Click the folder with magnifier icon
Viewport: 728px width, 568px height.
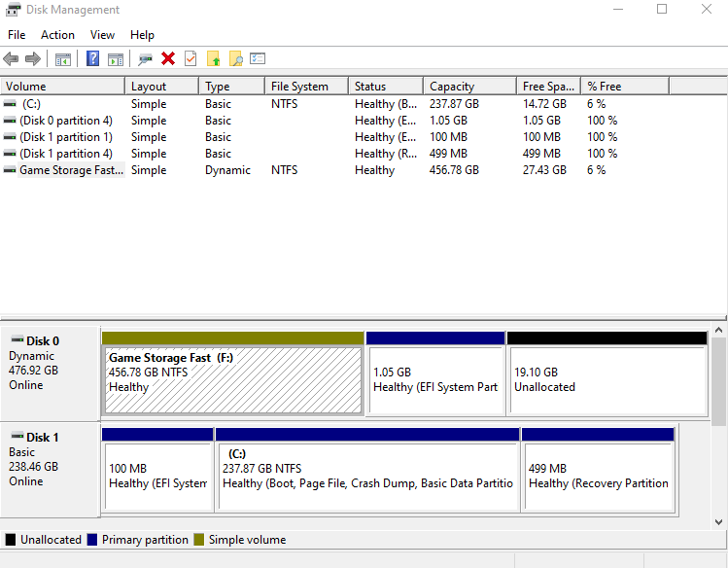(235, 58)
